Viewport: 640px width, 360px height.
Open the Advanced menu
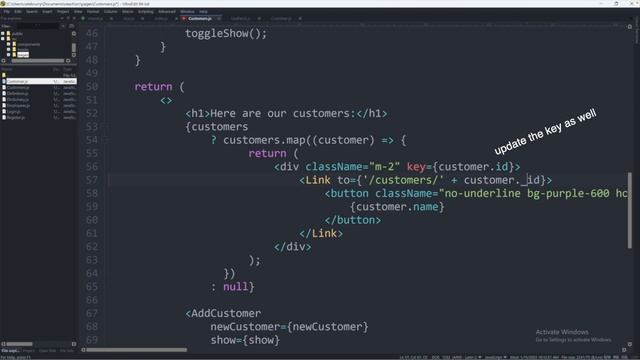coord(167,11)
